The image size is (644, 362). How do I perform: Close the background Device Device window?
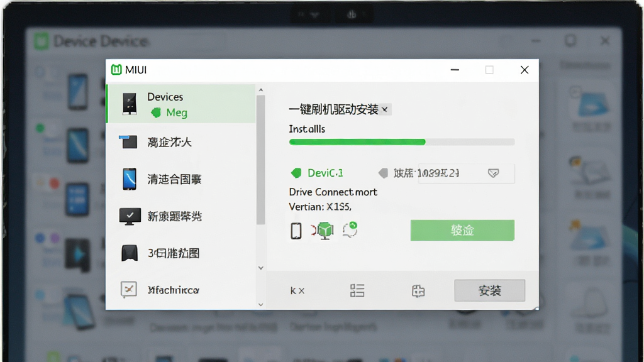coord(605,41)
